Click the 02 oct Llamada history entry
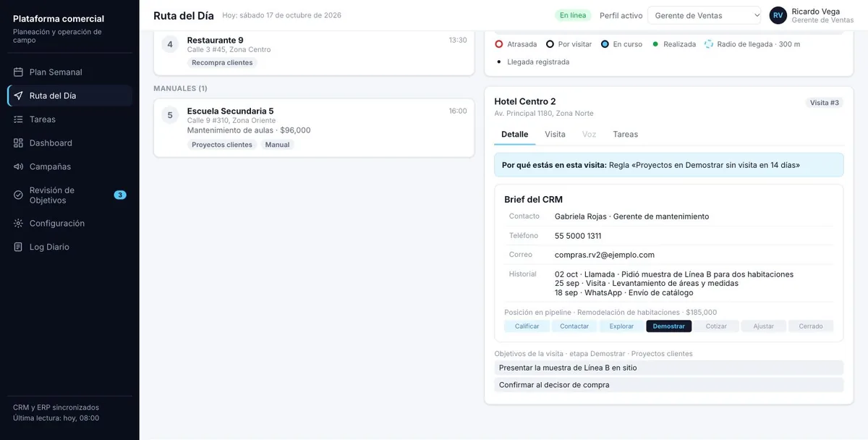Image resolution: width=868 pixels, height=440 pixels. coord(674,274)
